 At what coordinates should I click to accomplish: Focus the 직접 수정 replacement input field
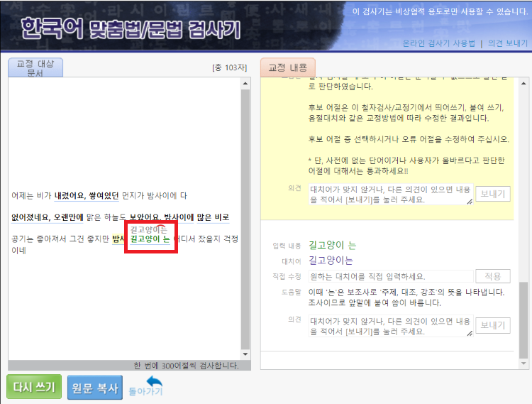[391, 276]
